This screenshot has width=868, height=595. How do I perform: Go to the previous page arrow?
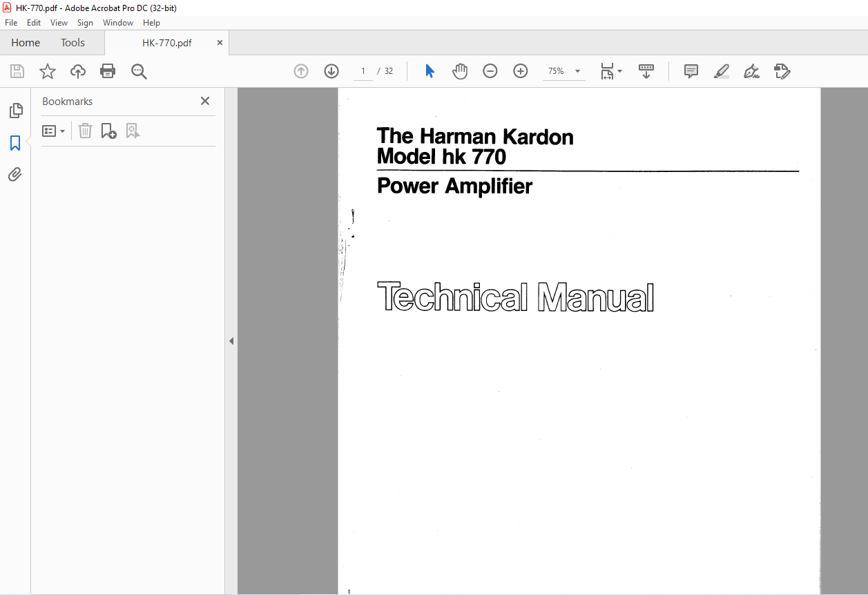click(301, 71)
